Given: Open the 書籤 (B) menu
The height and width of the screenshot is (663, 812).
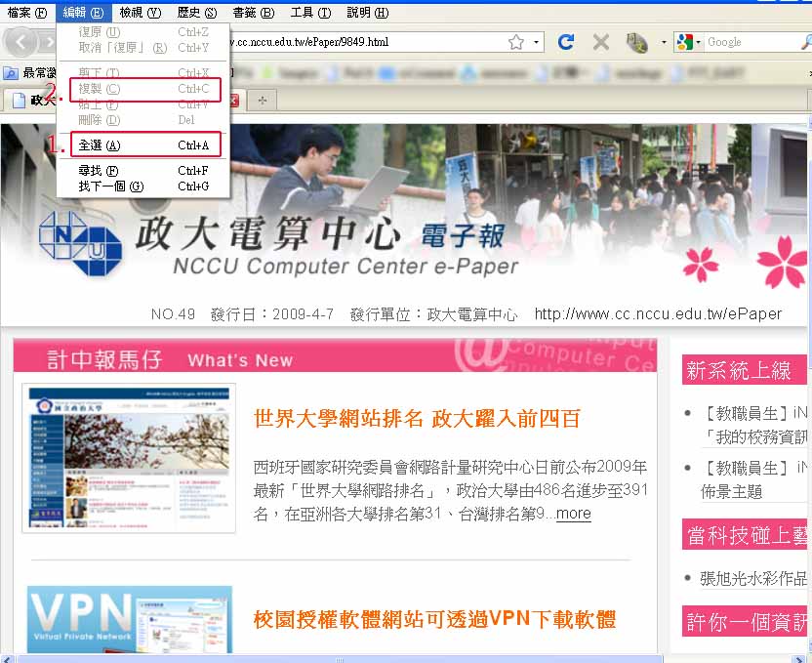Looking at the screenshot, I should 253,13.
